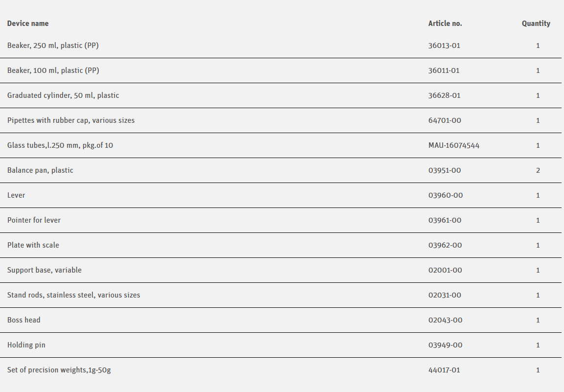Click article number 44017-01
564x392 pixels.
click(444, 370)
